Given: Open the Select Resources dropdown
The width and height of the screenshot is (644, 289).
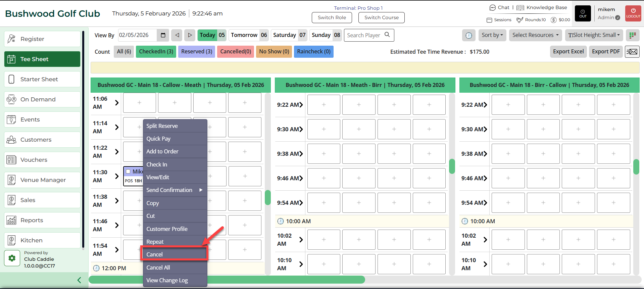Looking at the screenshot, I should 535,35.
